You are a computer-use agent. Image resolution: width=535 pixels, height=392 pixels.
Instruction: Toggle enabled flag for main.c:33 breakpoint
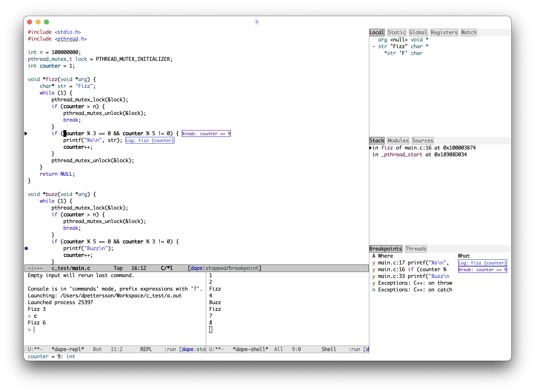click(x=374, y=276)
